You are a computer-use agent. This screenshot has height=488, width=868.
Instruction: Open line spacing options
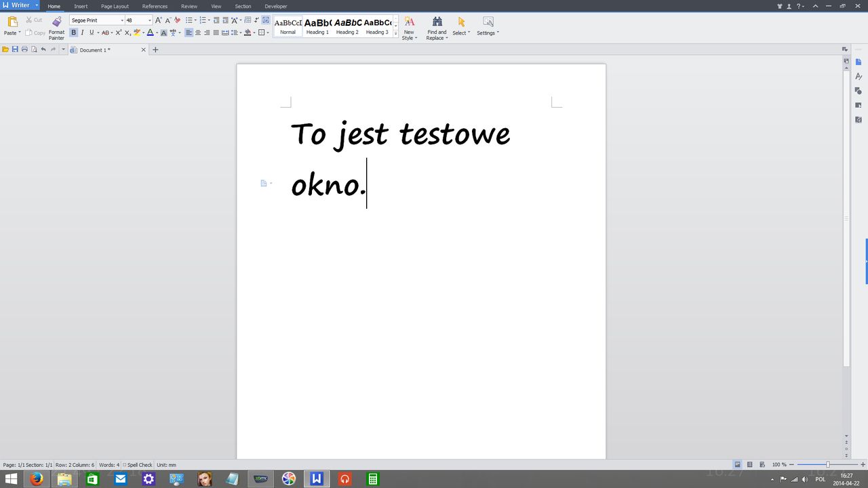(234, 33)
